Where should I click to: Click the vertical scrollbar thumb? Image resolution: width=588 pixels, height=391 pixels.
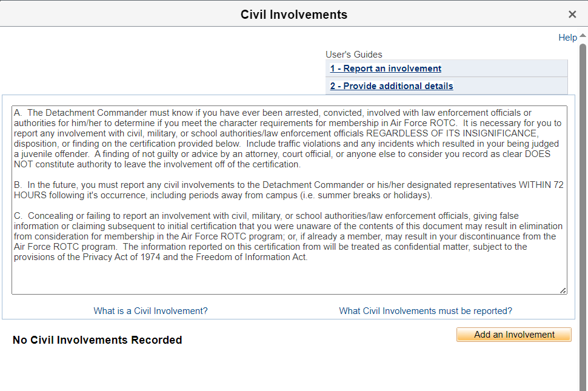coord(583,212)
